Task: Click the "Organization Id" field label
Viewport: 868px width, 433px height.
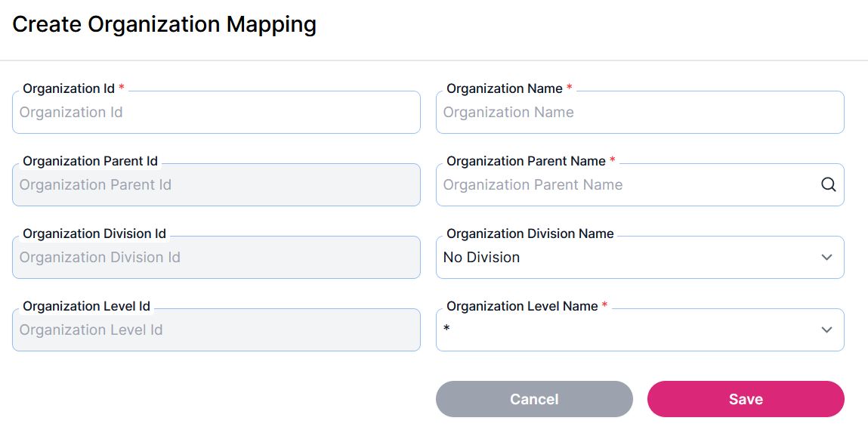Action: (69, 88)
